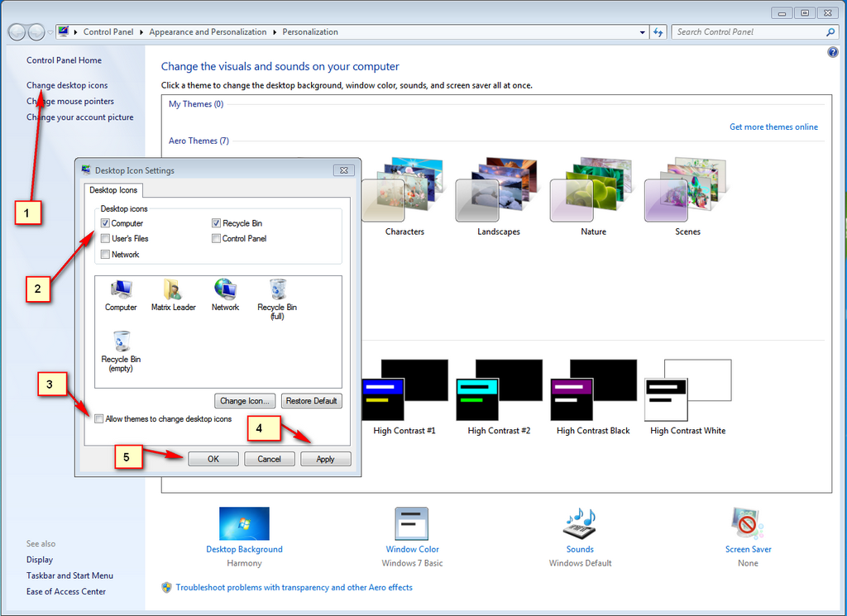Click the Sounds text link
This screenshot has height=616, width=847.
tap(580, 549)
